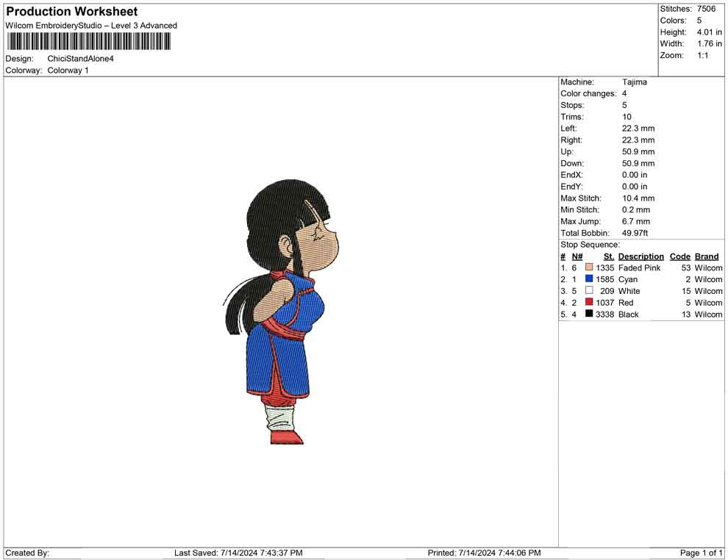728x560 pixels.
Task: Click the Created By label
Action: (x=27, y=553)
